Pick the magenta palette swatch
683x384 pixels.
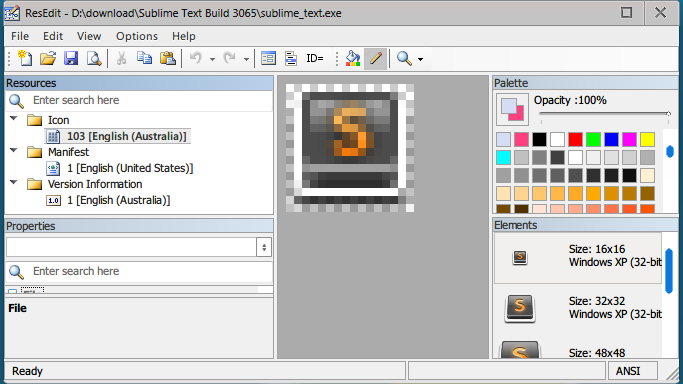[x=629, y=139]
